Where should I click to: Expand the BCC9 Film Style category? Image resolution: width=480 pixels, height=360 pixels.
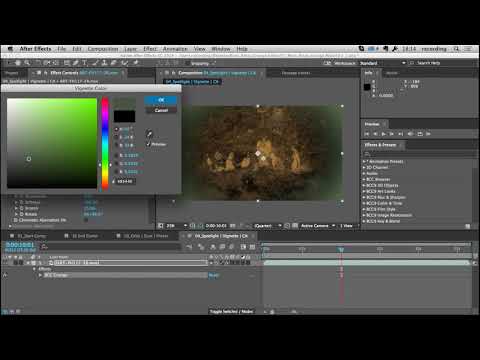(x=364, y=209)
